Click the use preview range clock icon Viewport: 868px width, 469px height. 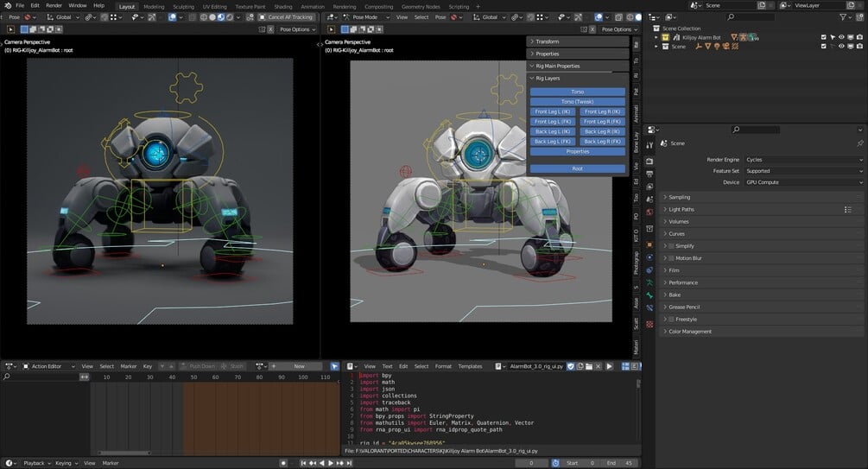pyautogui.click(x=555, y=463)
